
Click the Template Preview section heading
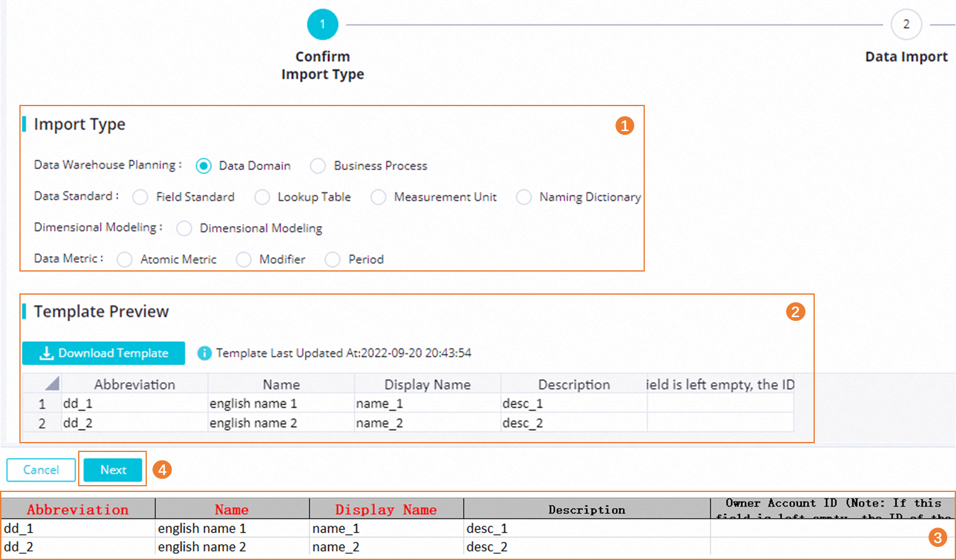(101, 312)
